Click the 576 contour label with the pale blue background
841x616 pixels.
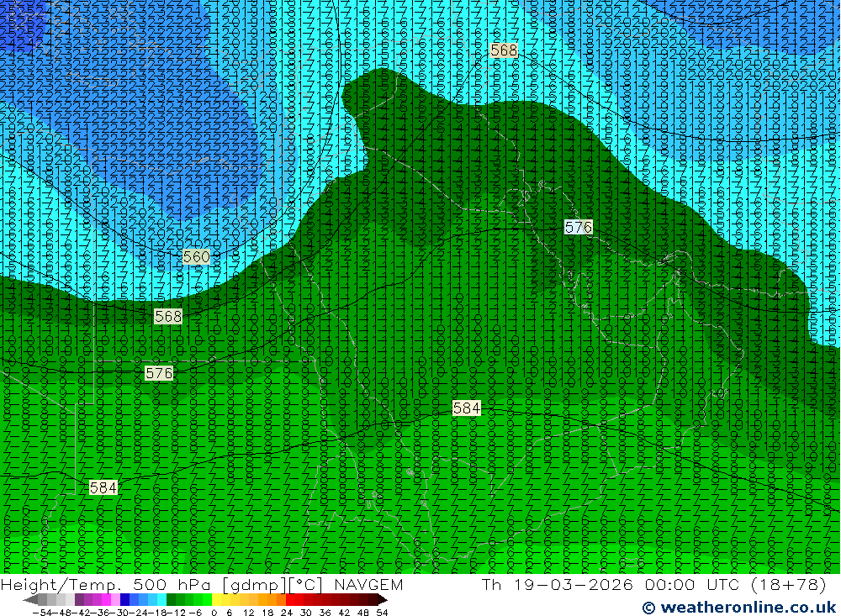point(579,227)
